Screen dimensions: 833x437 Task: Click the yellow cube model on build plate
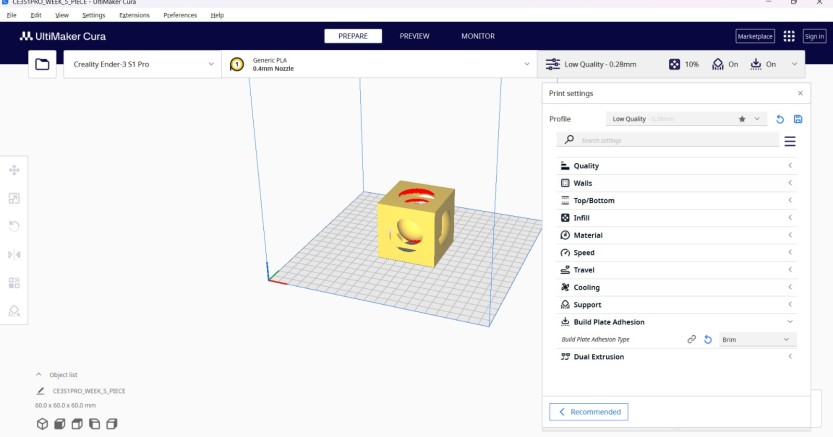(x=416, y=223)
